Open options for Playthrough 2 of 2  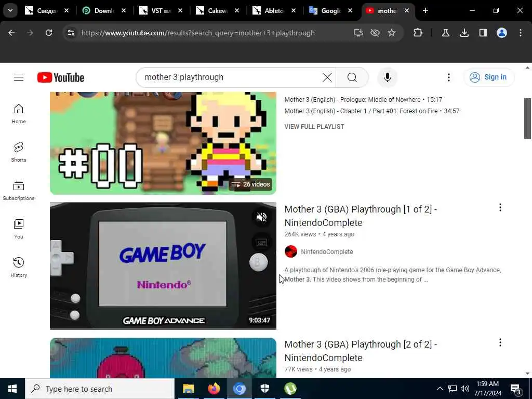(x=500, y=343)
